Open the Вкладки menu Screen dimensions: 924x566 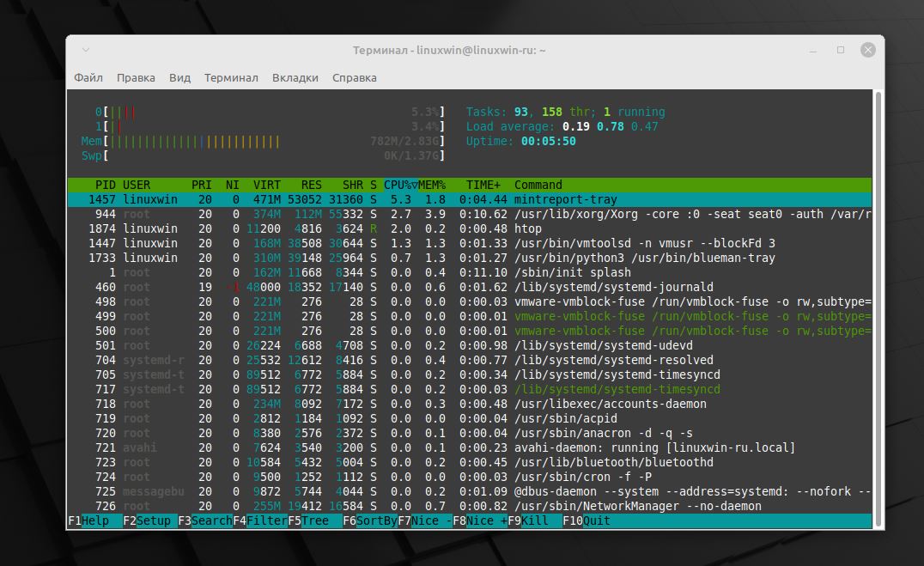pyautogui.click(x=295, y=78)
